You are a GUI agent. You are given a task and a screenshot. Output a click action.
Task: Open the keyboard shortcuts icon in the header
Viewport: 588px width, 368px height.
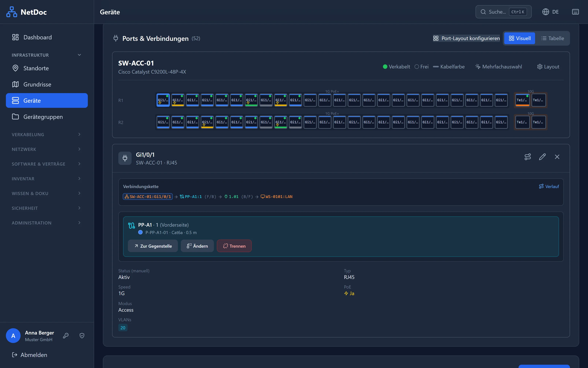click(x=575, y=12)
